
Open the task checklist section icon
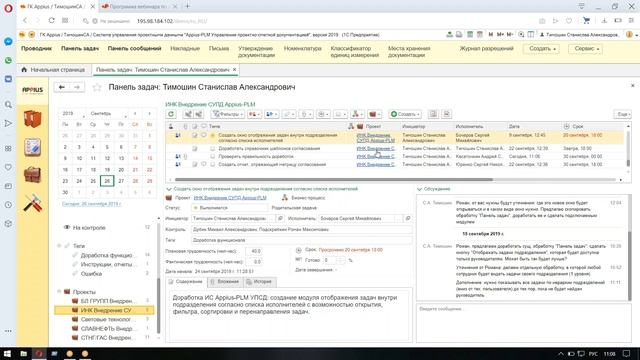point(33,147)
